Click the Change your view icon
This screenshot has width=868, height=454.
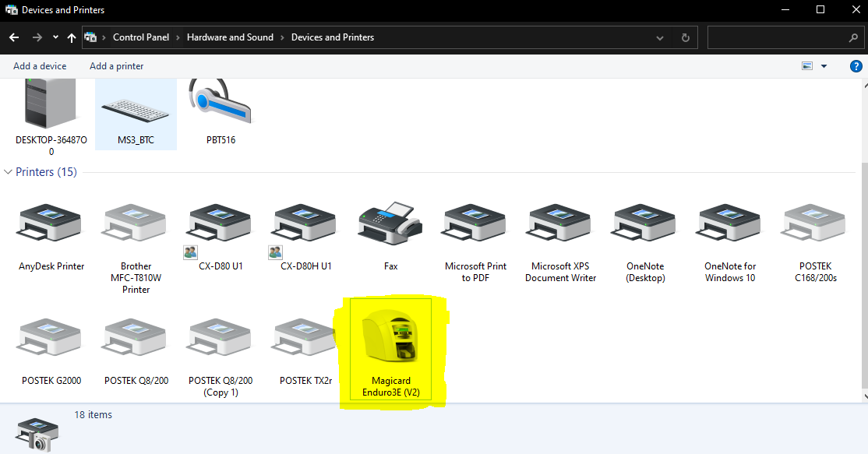coord(807,66)
